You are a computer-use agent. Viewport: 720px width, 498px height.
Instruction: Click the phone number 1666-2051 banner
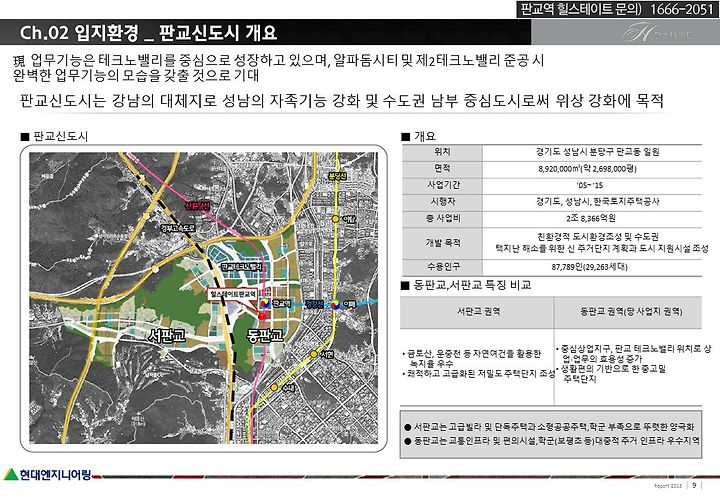coord(617,9)
